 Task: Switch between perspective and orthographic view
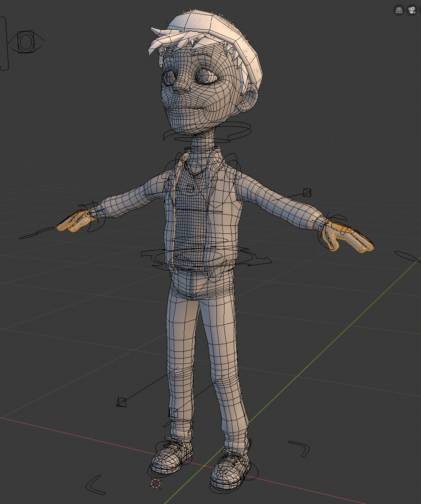[399, 10]
